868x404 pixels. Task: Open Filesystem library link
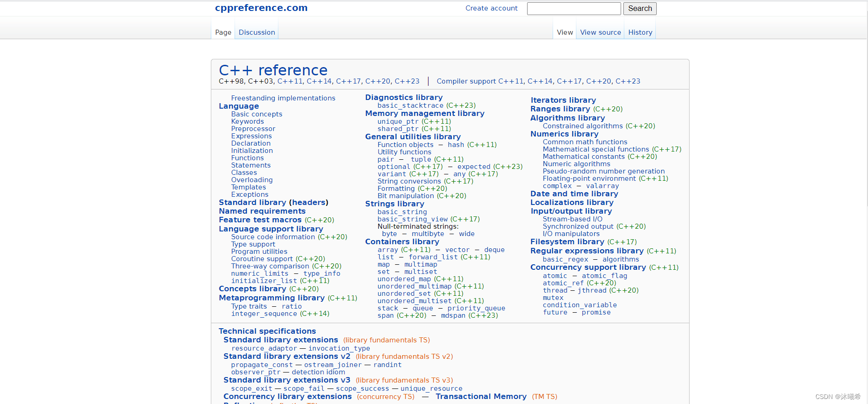coord(567,241)
